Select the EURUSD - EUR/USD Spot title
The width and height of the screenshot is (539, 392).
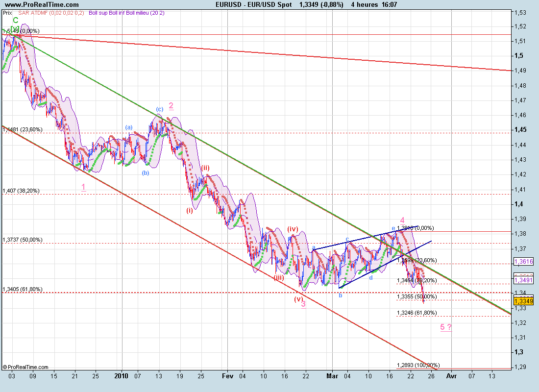pyautogui.click(x=254, y=4)
